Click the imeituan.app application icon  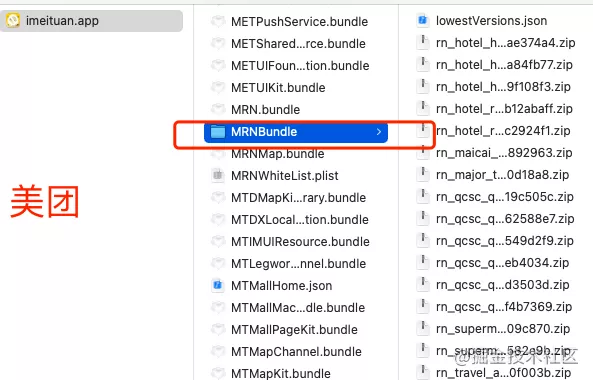click(13, 20)
